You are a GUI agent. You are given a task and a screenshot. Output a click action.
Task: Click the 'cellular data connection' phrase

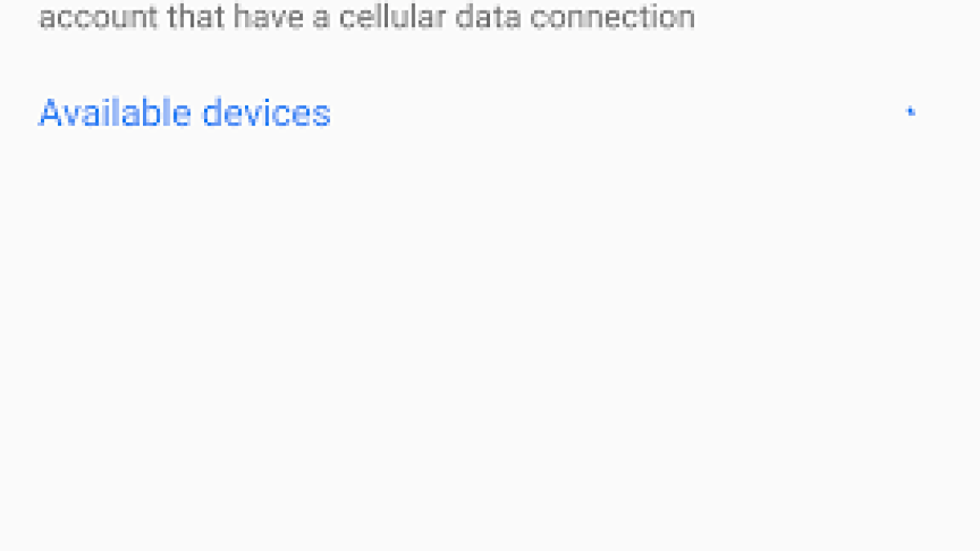[517, 17]
